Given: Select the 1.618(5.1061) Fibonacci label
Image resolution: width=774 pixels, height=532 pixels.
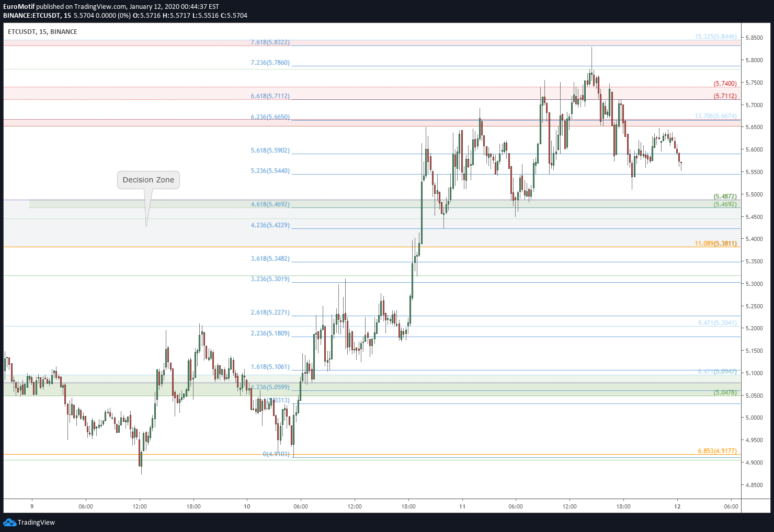Looking at the screenshot, I should click(x=270, y=367).
